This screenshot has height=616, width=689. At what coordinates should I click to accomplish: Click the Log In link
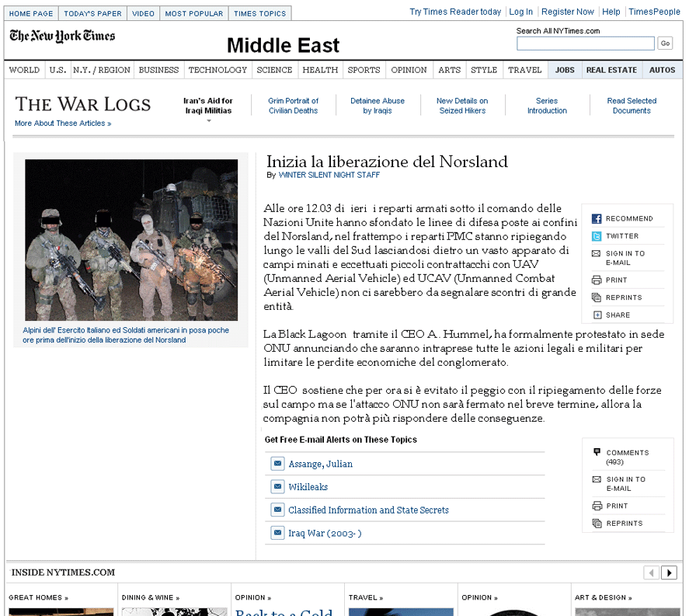(520, 12)
